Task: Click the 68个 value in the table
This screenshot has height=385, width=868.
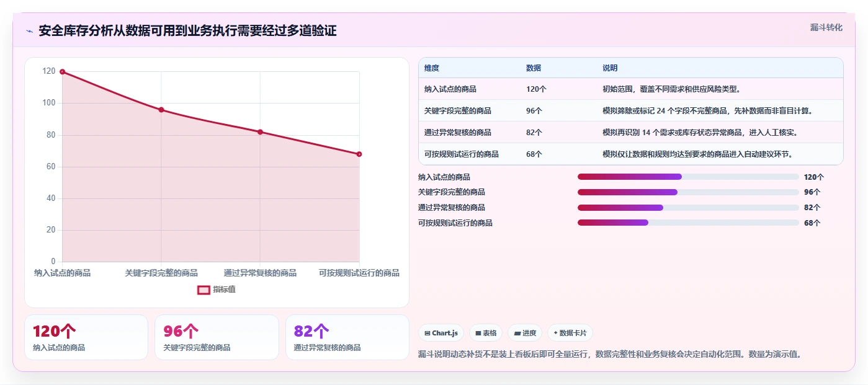Action: click(534, 154)
